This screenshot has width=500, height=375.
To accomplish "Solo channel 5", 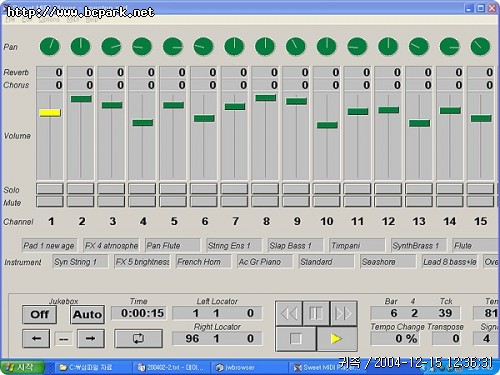I will coord(173,189).
